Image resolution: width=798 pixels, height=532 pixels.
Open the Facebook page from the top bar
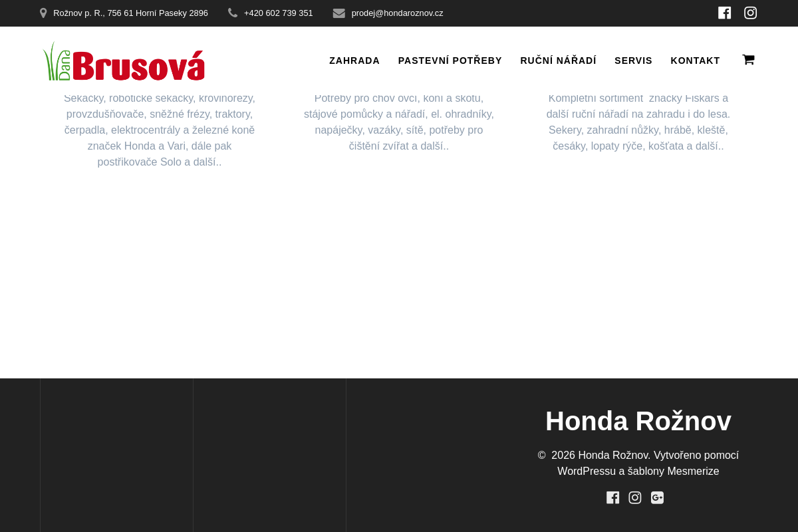(x=724, y=13)
